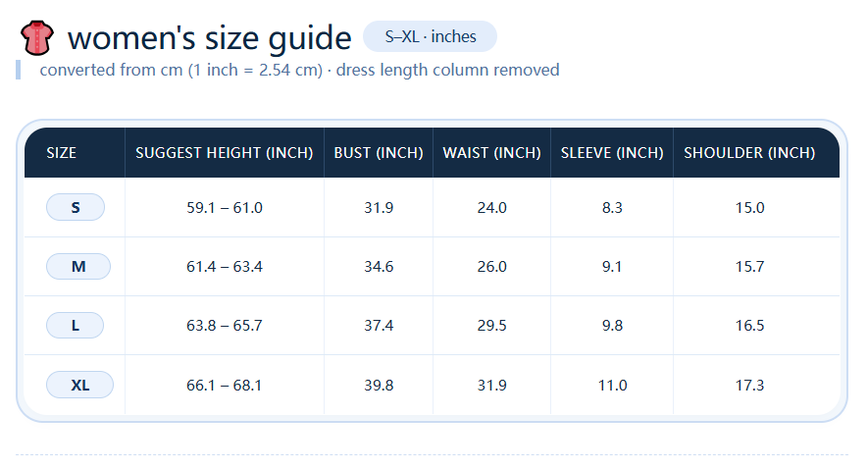
Task: Click the converted from cm note text
Action: pyautogui.click(x=299, y=70)
